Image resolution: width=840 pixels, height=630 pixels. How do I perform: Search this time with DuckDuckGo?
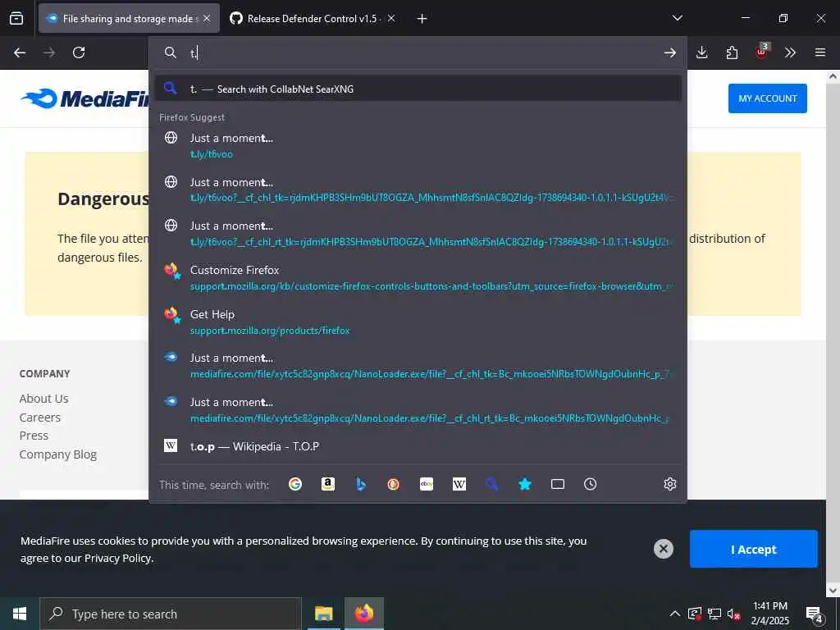click(x=393, y=484)
